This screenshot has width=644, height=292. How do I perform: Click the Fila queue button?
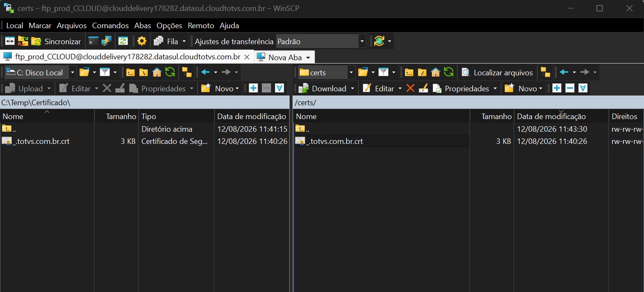(166, 41)
